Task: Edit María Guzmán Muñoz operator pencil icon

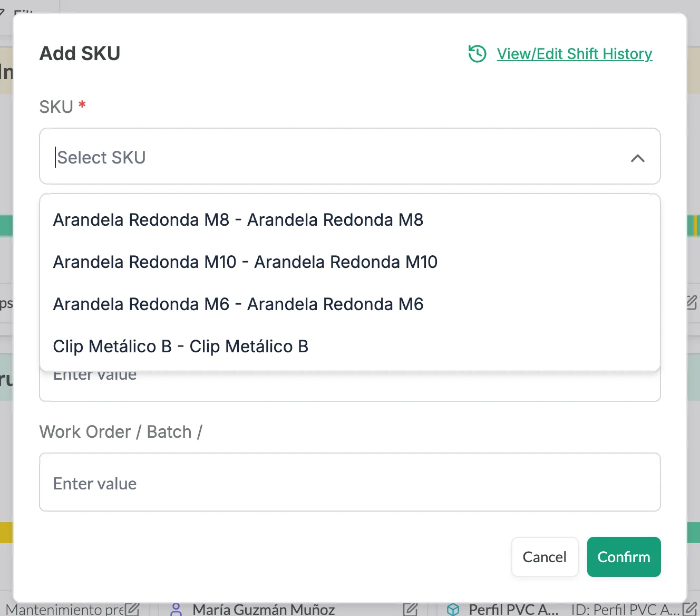Action: coord(410,610)
